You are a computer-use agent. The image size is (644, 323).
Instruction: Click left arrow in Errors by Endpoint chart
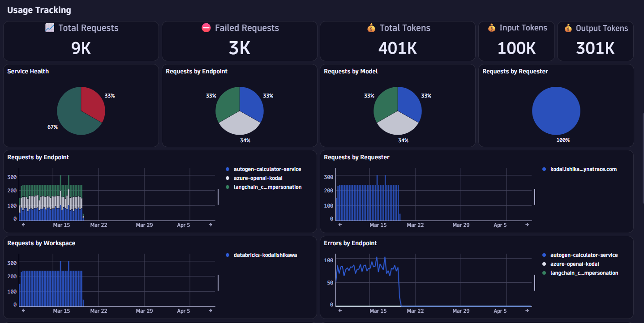coord(340,310)
